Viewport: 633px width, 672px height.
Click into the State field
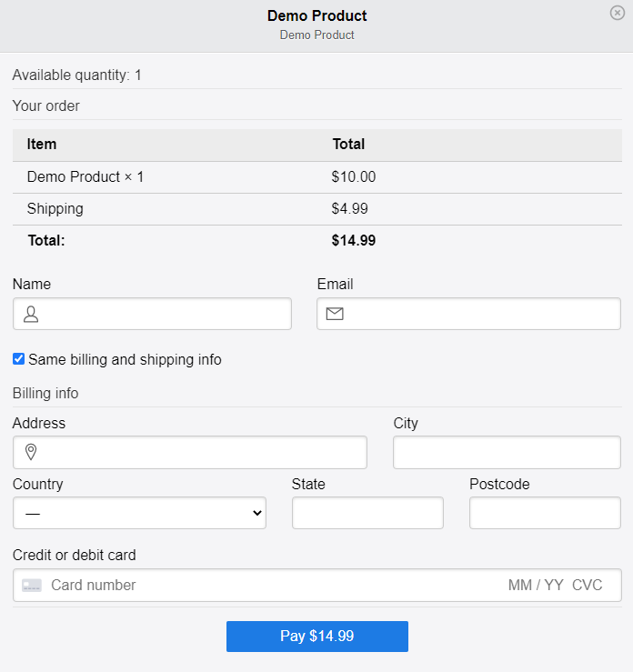click(367, 513)
